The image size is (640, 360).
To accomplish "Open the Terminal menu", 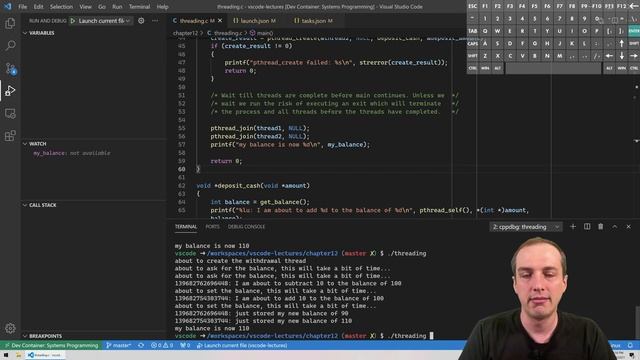I will pos(139,7).
